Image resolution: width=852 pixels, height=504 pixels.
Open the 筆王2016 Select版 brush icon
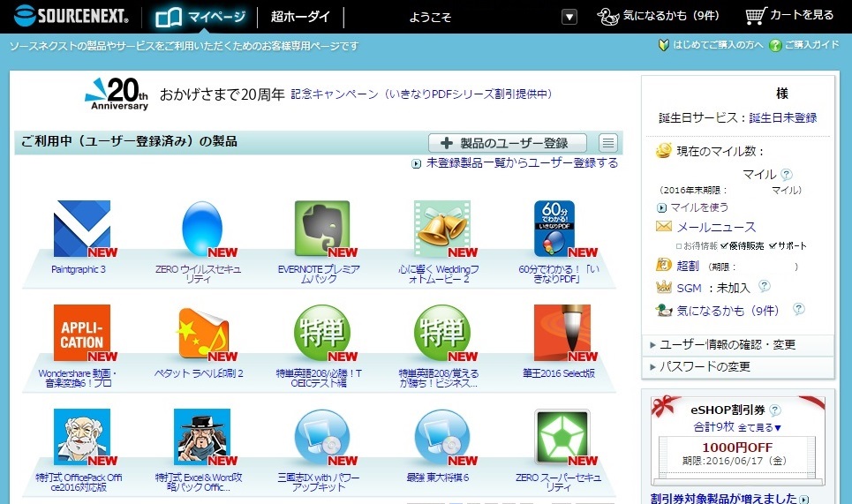click(562, 333)
